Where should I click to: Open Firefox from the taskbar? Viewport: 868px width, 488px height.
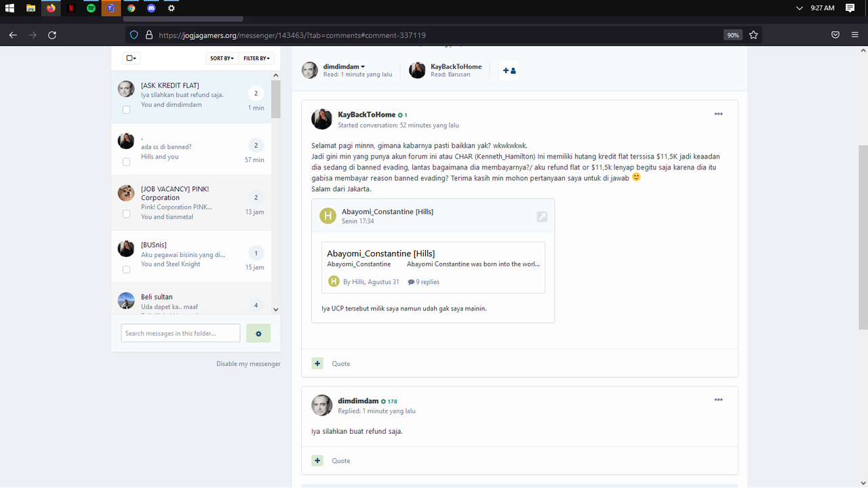pyautogui.click(x=51, y=8)
